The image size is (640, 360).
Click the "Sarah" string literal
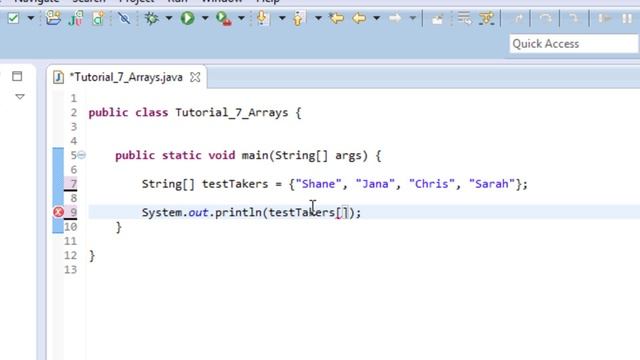tap(492, 184)
